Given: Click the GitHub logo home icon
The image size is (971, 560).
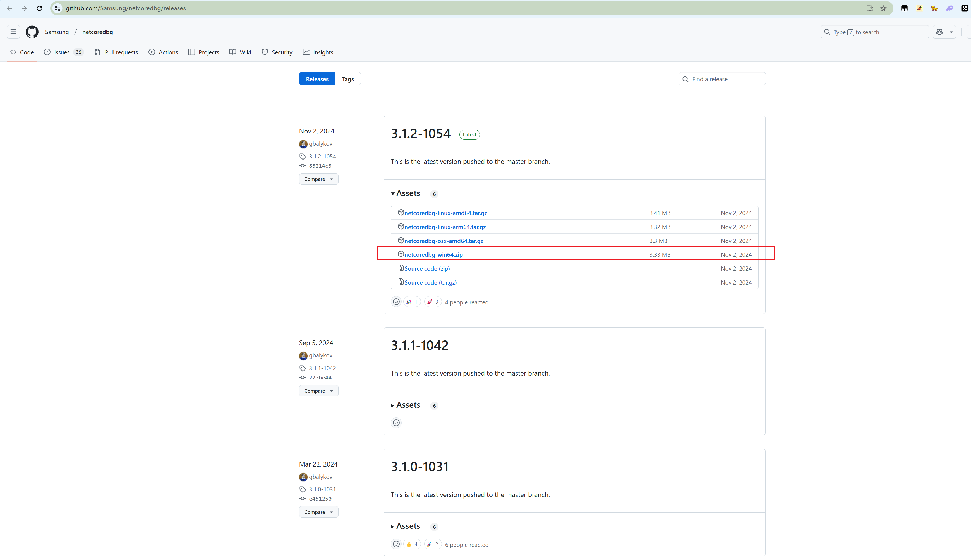Looking at the screenshot, I should 32,32.
